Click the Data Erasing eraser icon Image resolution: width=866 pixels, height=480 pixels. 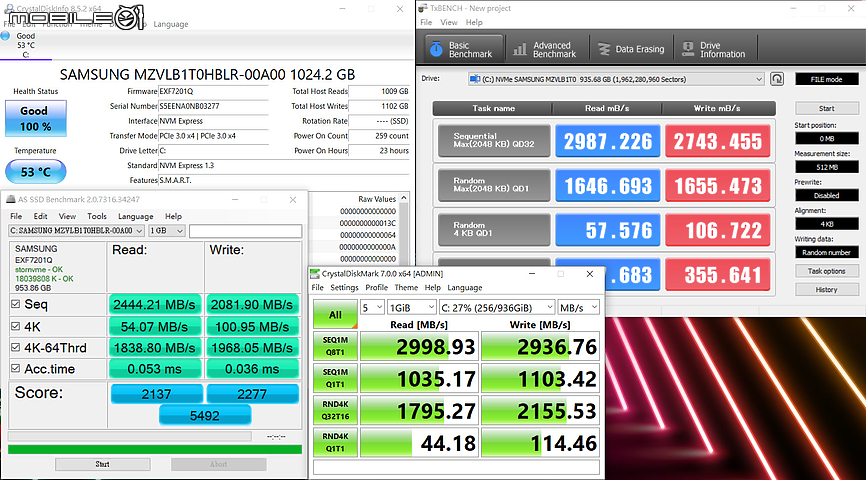point(604,49)
